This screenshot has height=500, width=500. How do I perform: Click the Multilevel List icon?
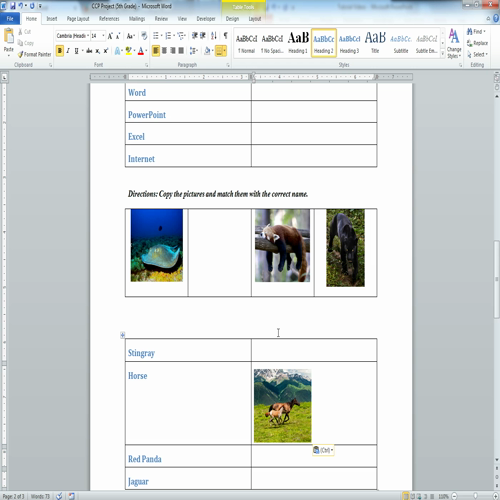[x=181, y=36]
